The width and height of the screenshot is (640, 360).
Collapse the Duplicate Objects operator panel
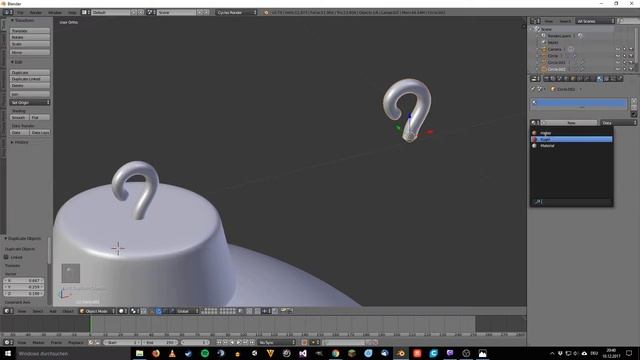pos(6,238)
